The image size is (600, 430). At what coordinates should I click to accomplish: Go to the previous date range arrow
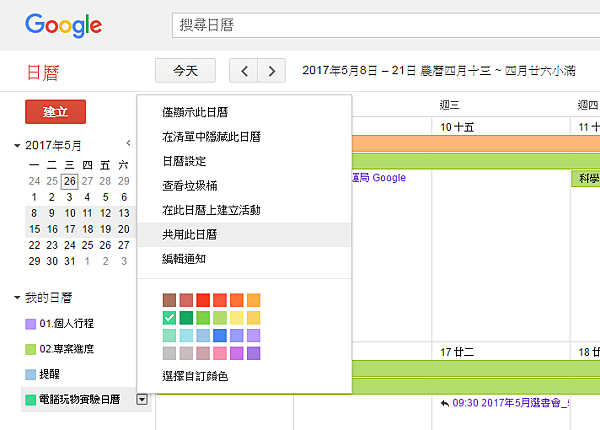click(x=244, y=71)
